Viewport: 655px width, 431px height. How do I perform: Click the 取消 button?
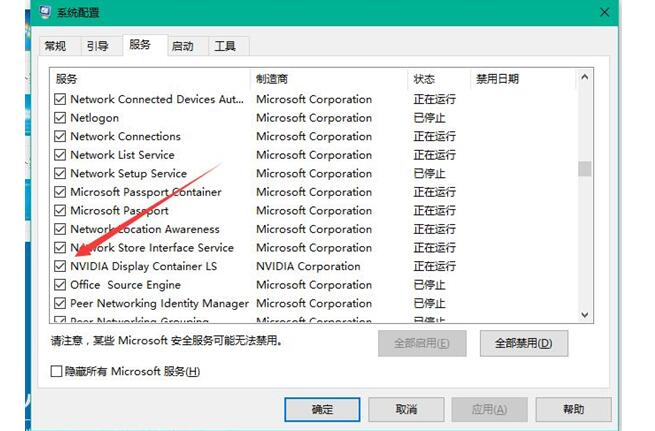(406, 409)
